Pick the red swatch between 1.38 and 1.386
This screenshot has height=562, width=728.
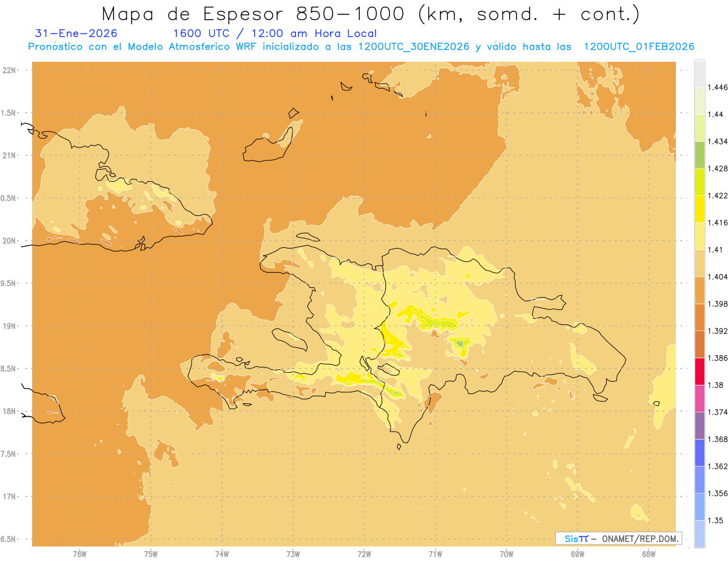(699, 371)
